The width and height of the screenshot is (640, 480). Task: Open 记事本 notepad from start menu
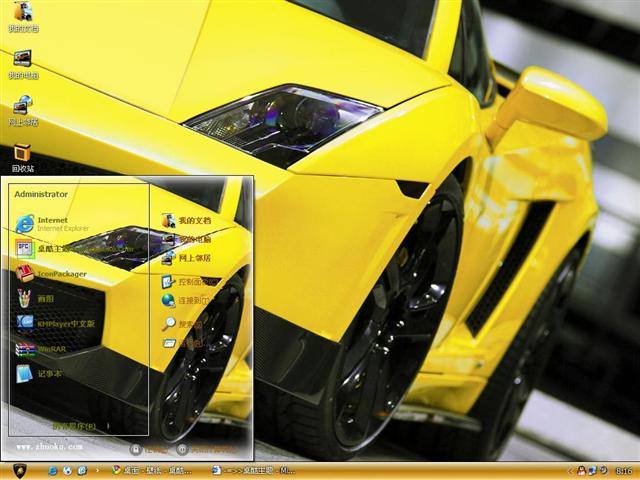(x=39, y=373)
